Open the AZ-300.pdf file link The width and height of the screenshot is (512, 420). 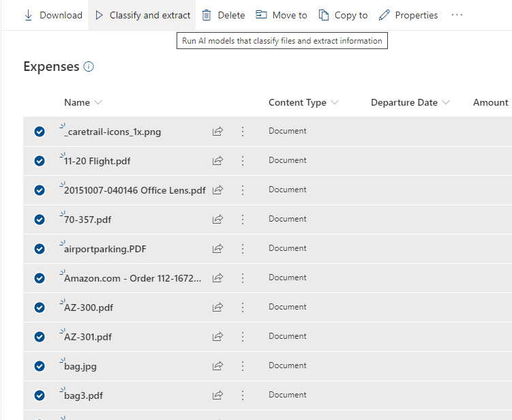pos(89,307)
